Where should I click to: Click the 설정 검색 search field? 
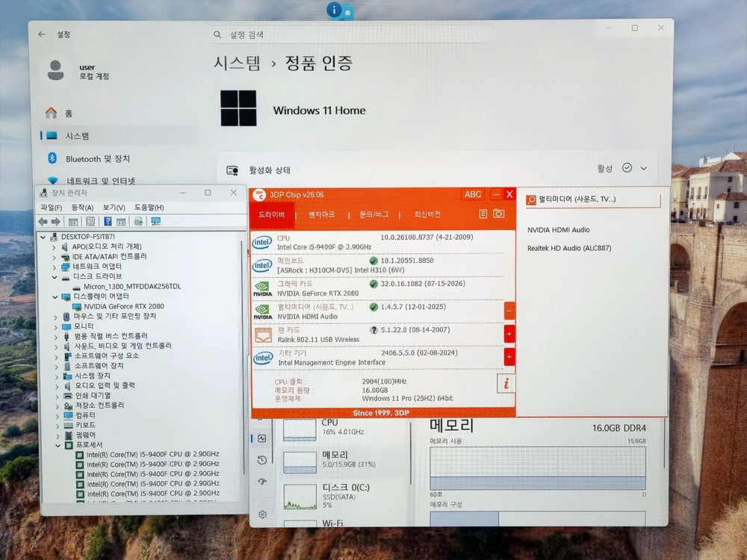[x=350, y=35]
